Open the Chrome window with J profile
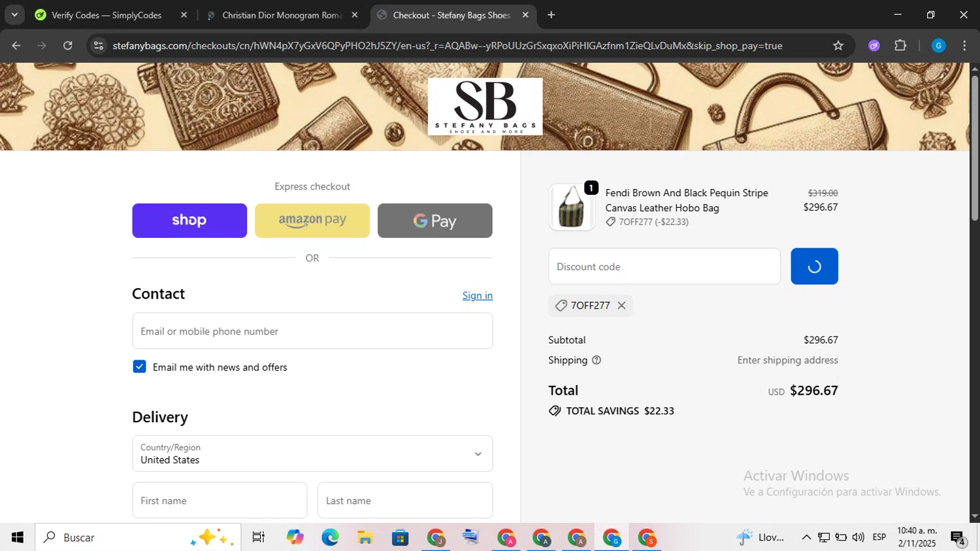 click(x=436, y=537)
